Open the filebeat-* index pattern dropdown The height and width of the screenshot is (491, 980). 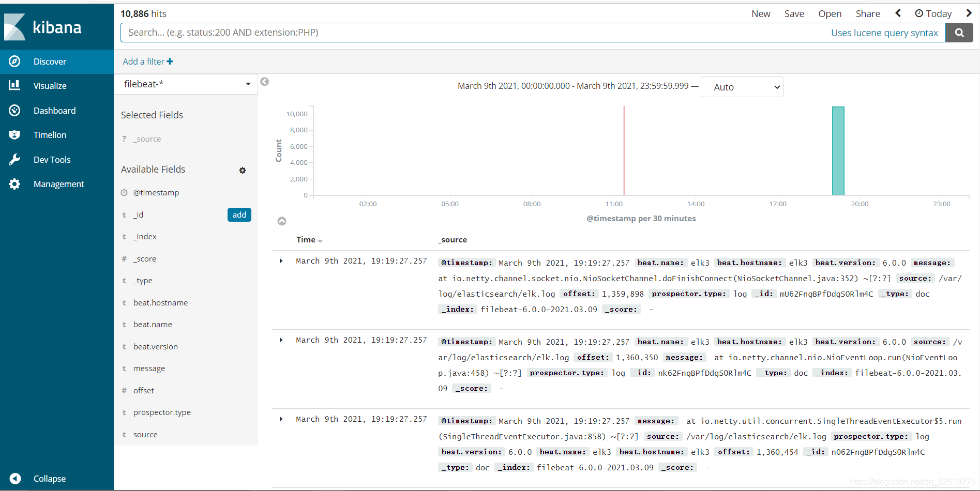click(x=186, y=84)
